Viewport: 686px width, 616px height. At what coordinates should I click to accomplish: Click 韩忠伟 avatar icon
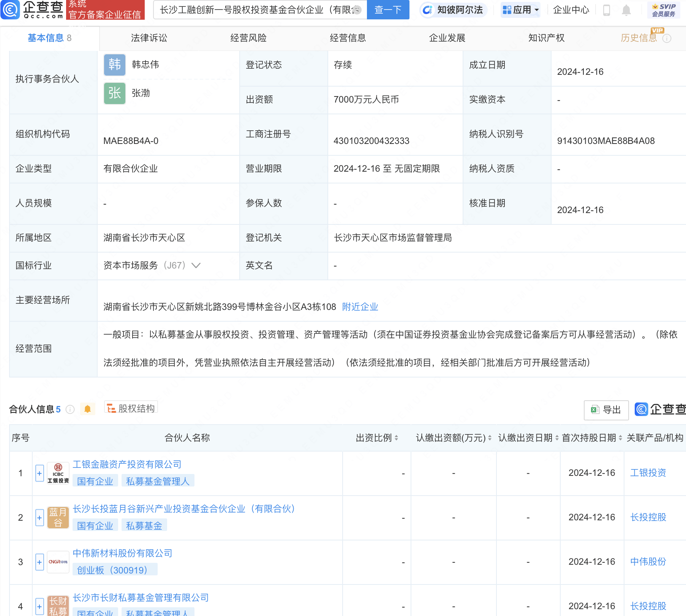tap(115, 65)
